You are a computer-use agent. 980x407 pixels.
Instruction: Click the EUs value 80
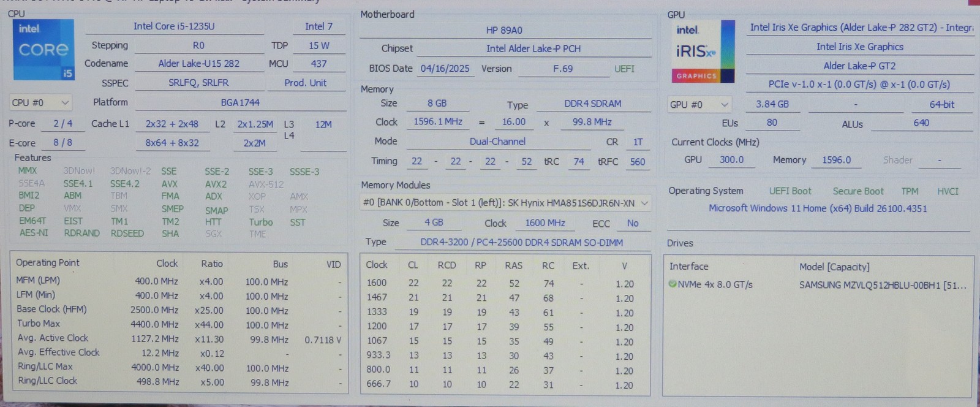click(772, 123)
